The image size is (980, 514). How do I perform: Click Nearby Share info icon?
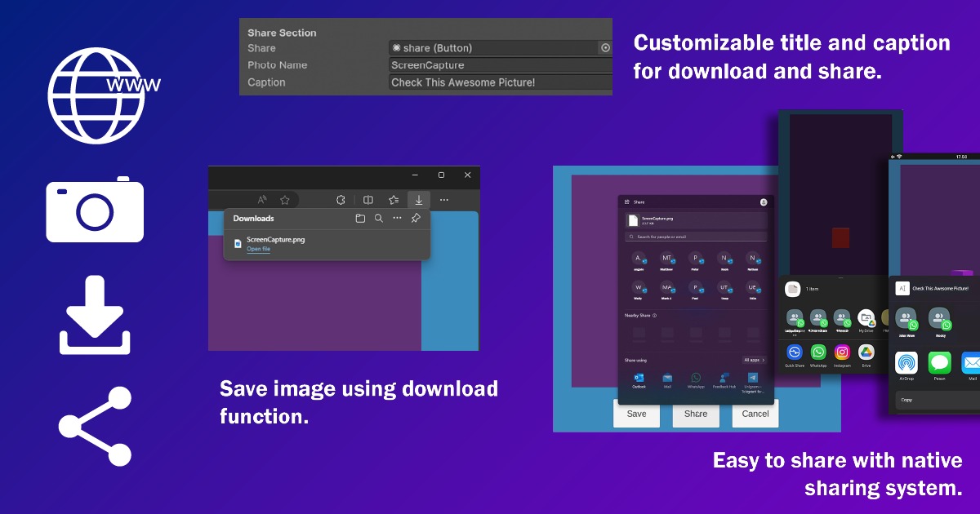655,315
